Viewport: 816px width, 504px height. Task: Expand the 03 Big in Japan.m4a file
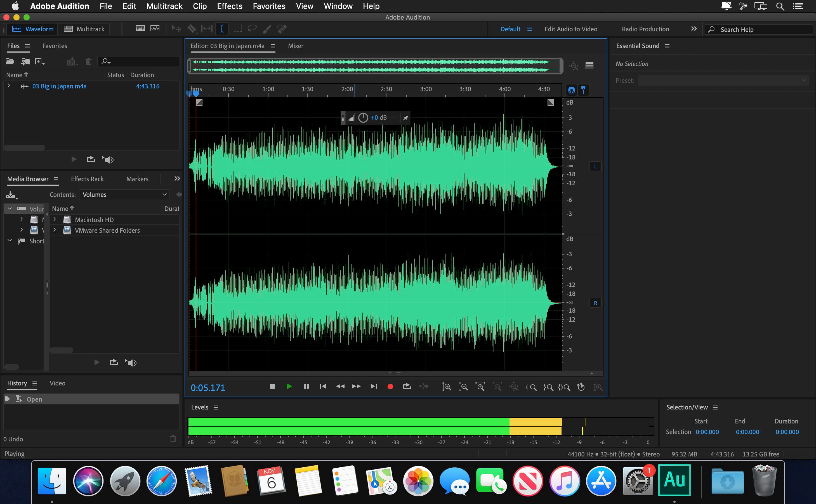pos(9,86)
